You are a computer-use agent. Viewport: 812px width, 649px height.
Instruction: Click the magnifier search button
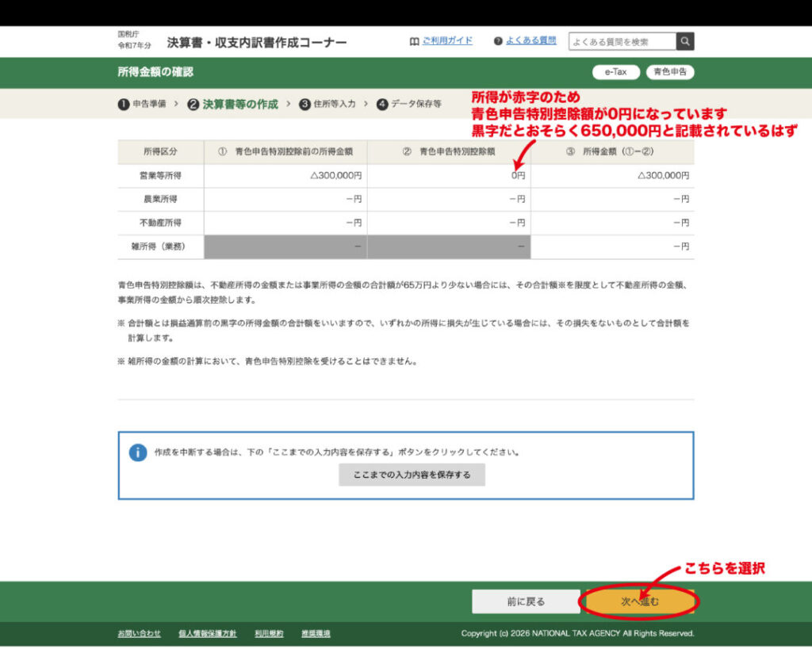pos(685,41)
